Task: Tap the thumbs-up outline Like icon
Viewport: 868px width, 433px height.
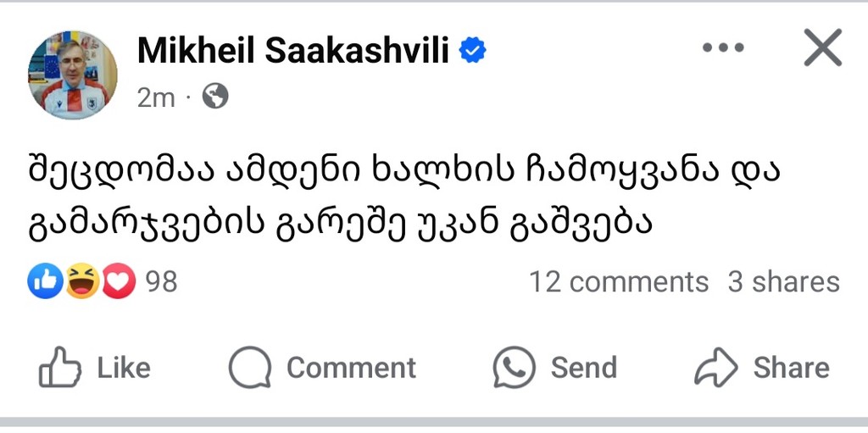Action: pyautogui.click(x=60, y=368)
